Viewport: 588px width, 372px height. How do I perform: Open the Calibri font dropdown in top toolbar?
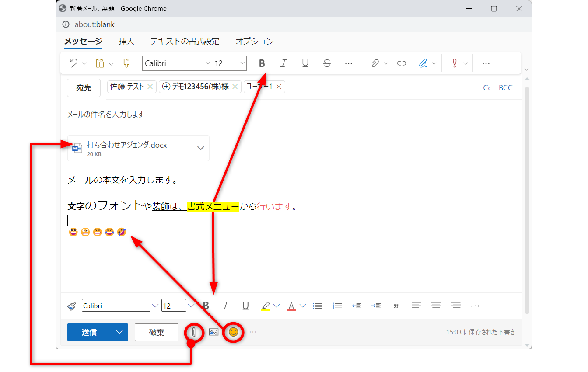(x=177, y=63)
